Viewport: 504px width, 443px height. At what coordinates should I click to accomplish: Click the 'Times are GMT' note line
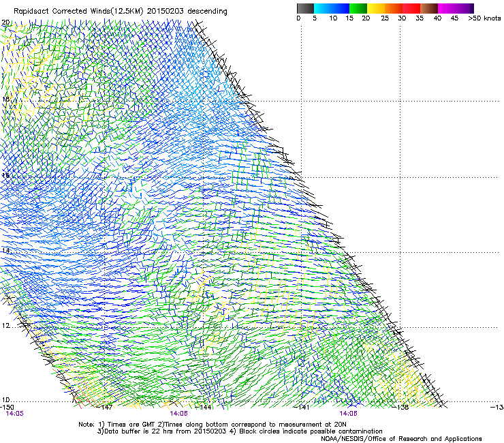[212, 425]
